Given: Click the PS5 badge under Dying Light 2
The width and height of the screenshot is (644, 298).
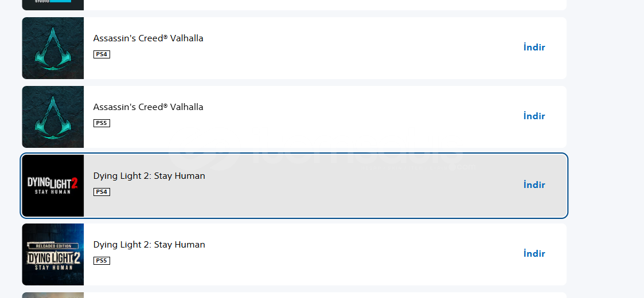Looking at the screenshot, I should [x=102, y=261].
